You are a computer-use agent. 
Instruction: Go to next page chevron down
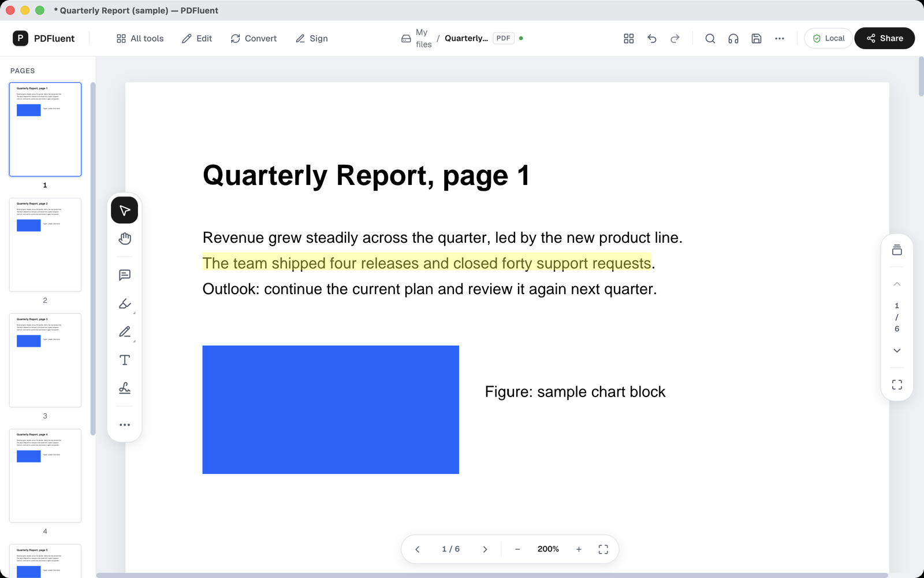point(897,350)
